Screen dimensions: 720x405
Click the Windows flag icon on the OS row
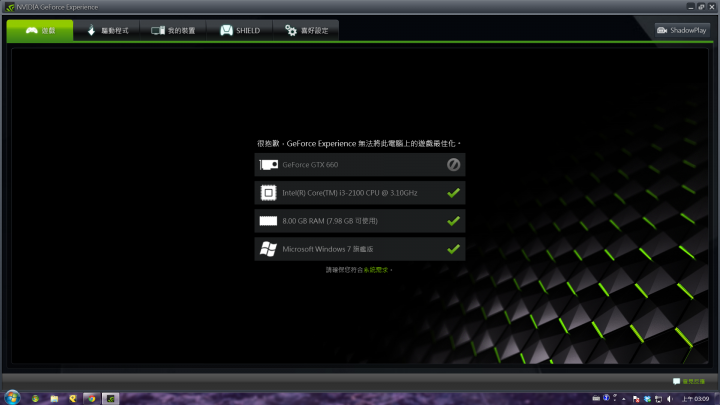[x=268, y=249]
